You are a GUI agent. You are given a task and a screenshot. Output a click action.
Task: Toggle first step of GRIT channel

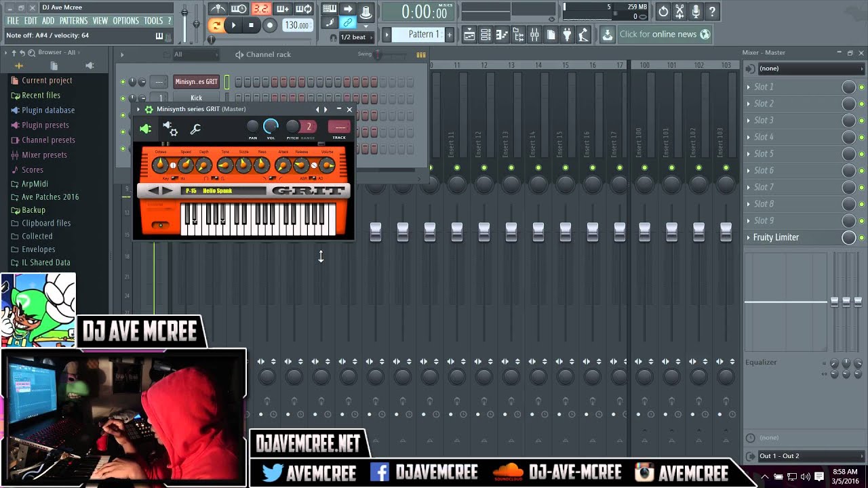point(239,82)
